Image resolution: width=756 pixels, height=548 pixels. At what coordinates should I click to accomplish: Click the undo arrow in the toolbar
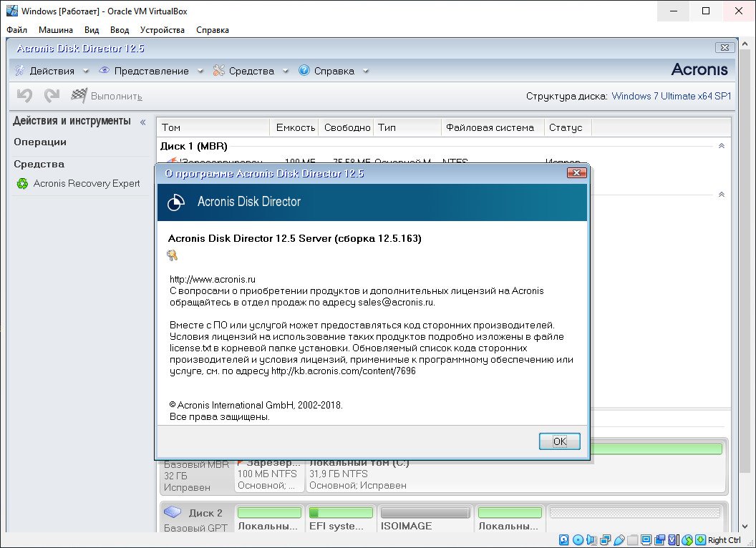click(24, 95)
